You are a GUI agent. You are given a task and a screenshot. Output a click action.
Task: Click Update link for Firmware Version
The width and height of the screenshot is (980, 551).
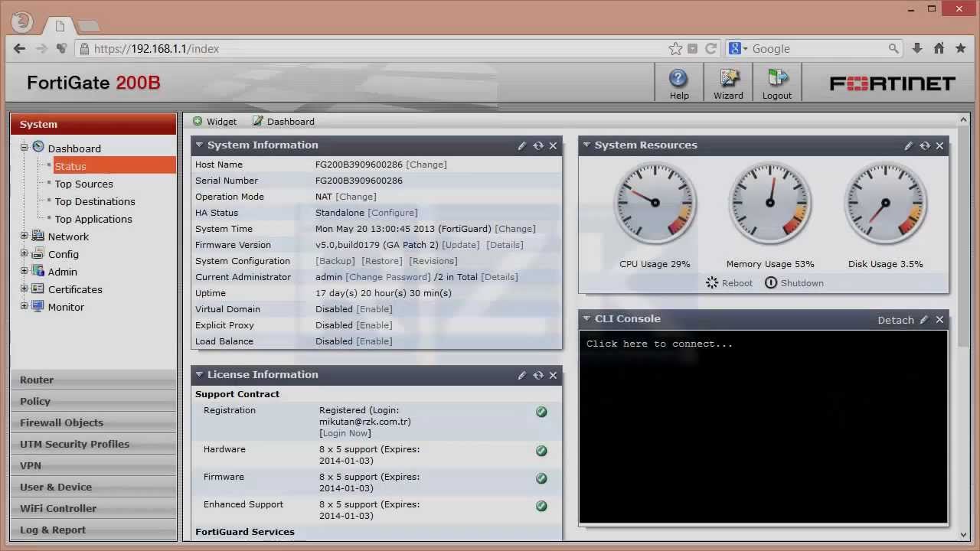coord(461,245)
